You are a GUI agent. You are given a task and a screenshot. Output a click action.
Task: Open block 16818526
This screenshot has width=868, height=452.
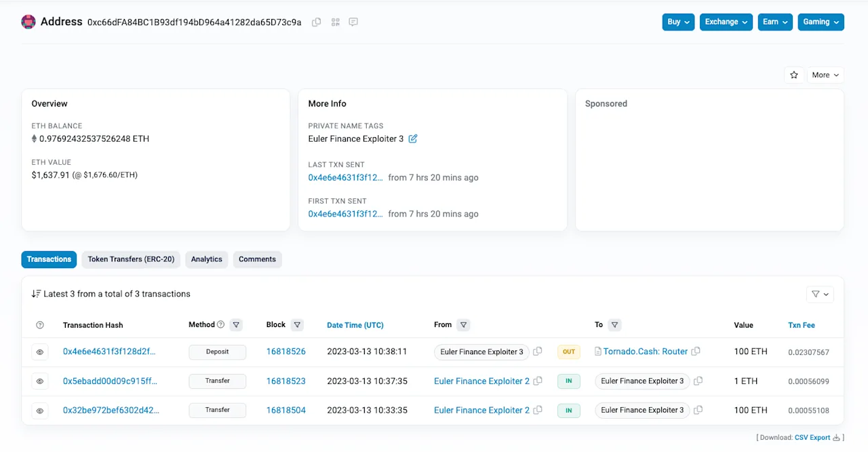coord(286,352)
